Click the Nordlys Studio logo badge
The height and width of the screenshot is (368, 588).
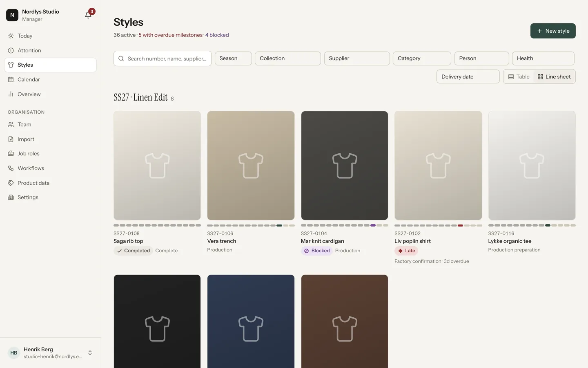(12, 15)
